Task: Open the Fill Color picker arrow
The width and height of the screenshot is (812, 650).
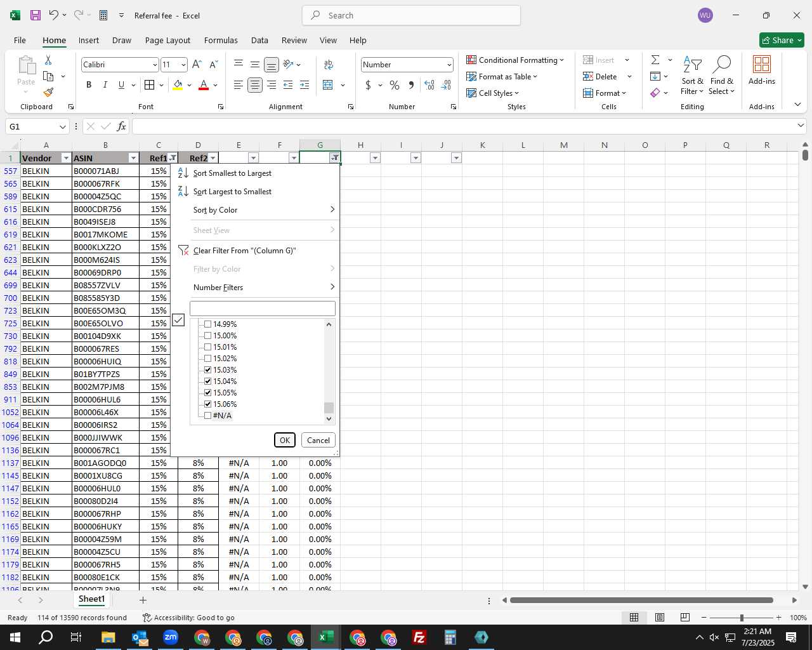Action: point(189,85)
